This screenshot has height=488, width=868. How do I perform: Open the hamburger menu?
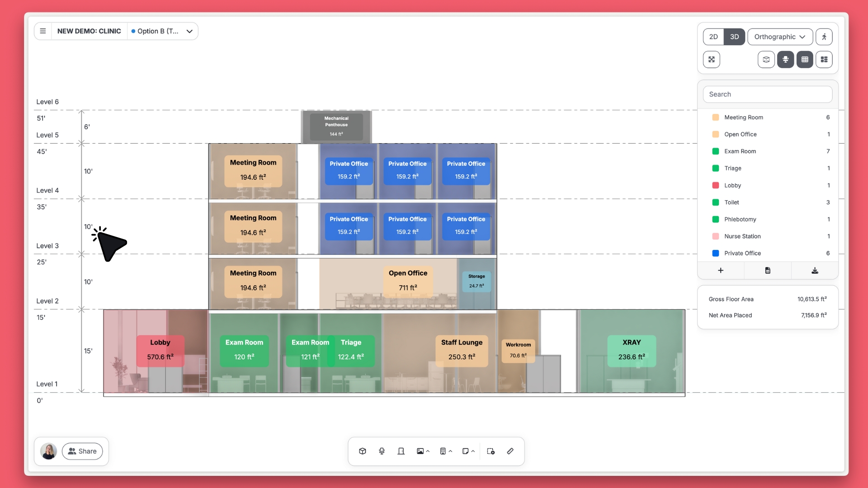pyautogui.click(x=43, y=31)
